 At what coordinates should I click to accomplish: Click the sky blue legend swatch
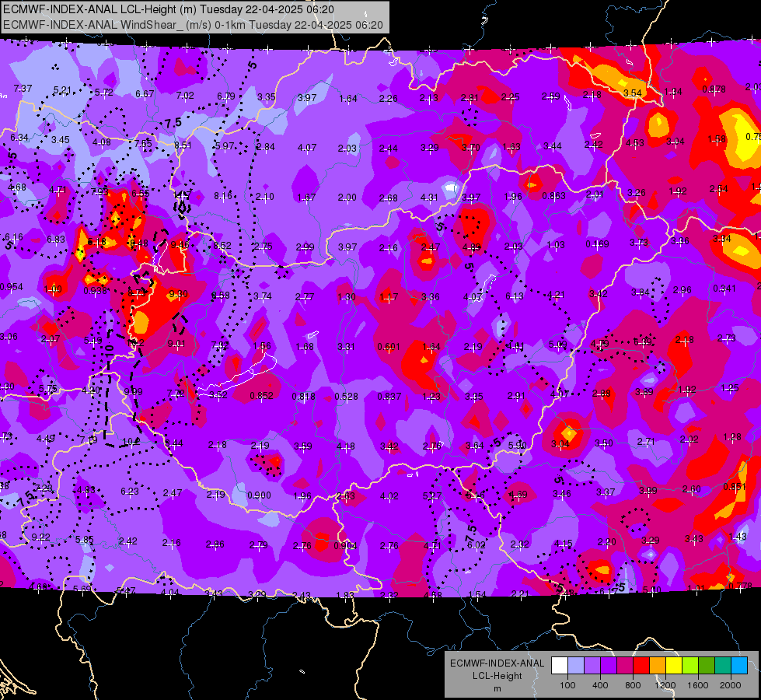pos(739,666)
